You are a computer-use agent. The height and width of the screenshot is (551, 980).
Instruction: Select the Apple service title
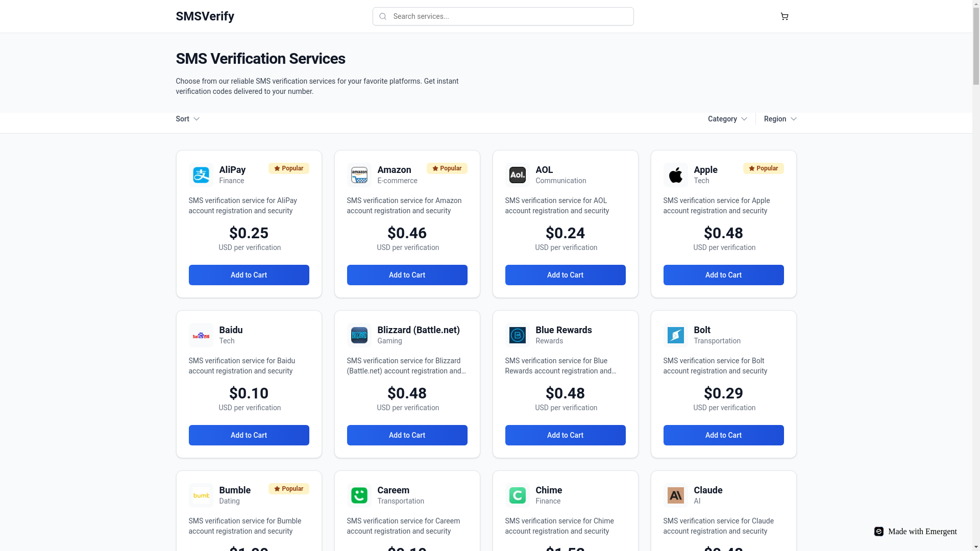pyautogui.click(x=705, y=170)
